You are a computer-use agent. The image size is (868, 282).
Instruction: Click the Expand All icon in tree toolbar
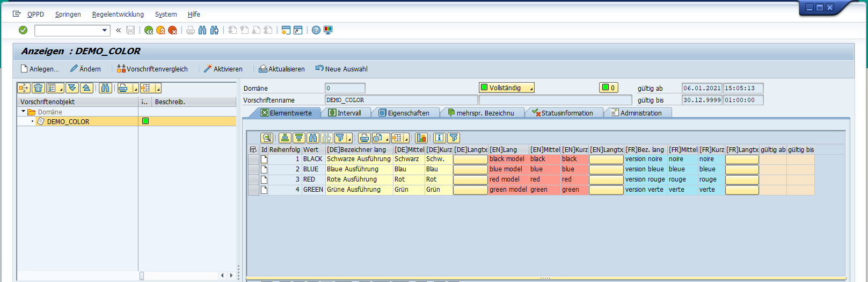pyautogui.click(x=72, y=88)
